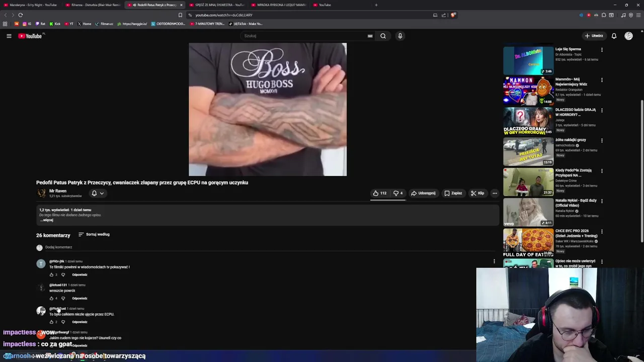Screen dimensions: 644x362
Task: Open the 'Mr Raven' channel name link
Action: [58, 191]
